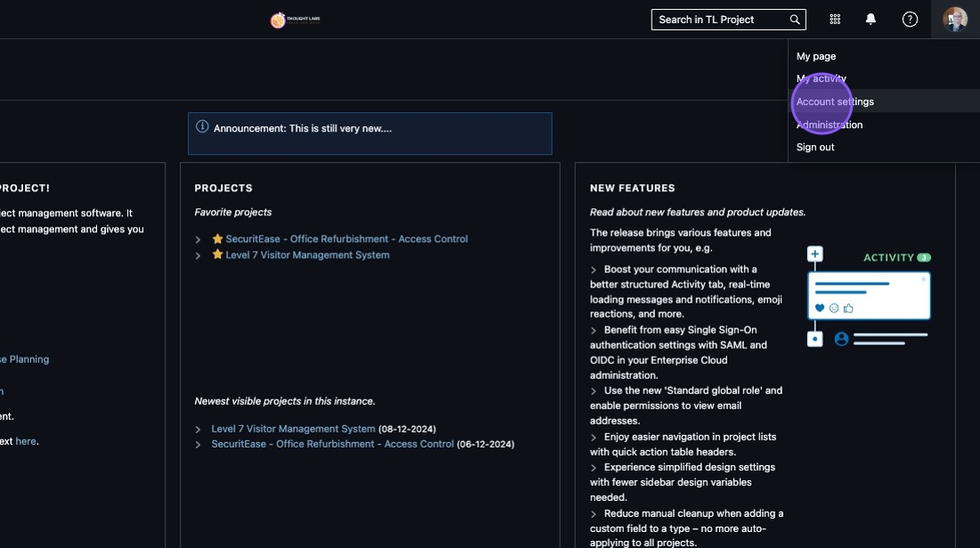Choose Administration in the user menu
This screenshot has width=980, height=548.
(x=829, y=125)
